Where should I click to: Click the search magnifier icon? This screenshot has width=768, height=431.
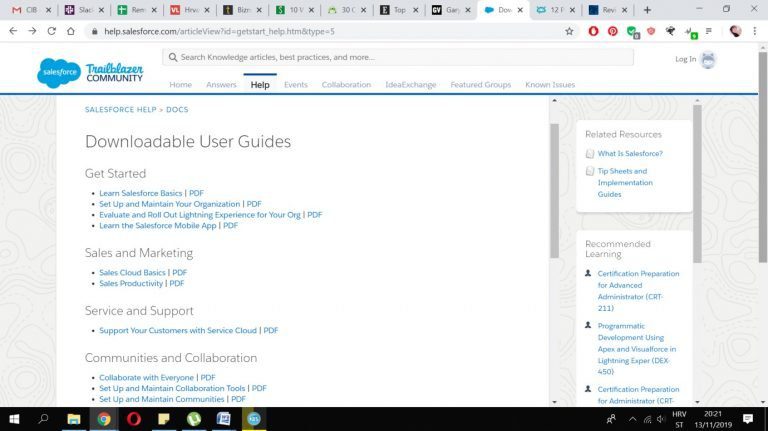[172, 57]
